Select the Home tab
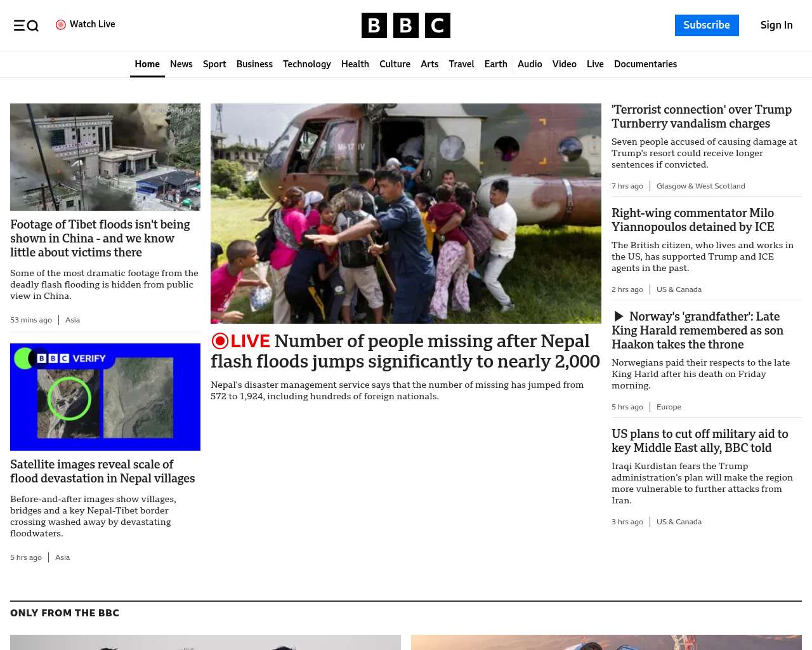Viewport: 812px width, 650px height. (147, 64)
